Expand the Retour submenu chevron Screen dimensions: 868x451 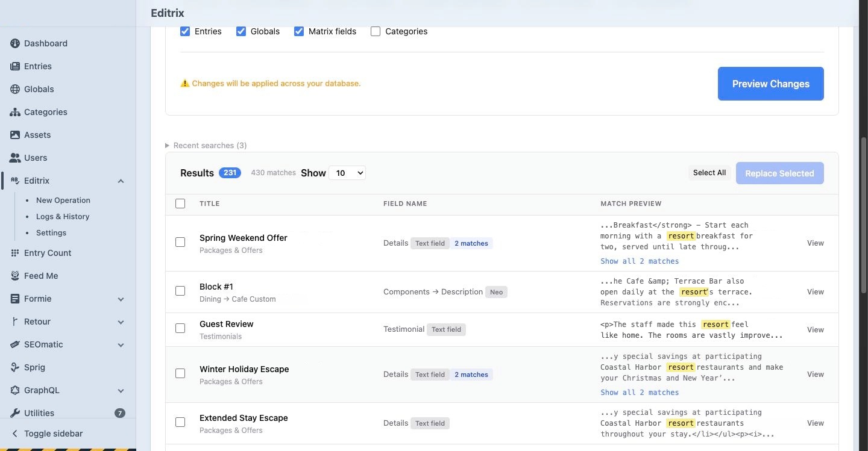click(121, 322)
